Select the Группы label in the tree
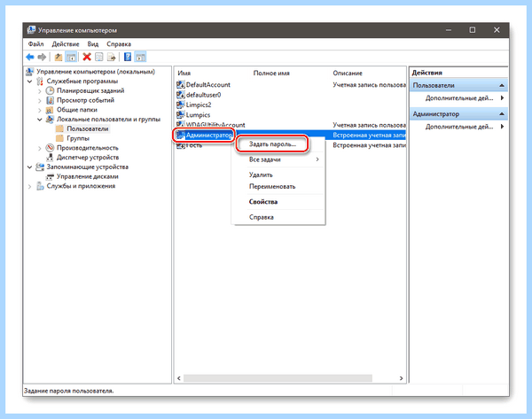The image size is (532, 419). tap(78, 138)
